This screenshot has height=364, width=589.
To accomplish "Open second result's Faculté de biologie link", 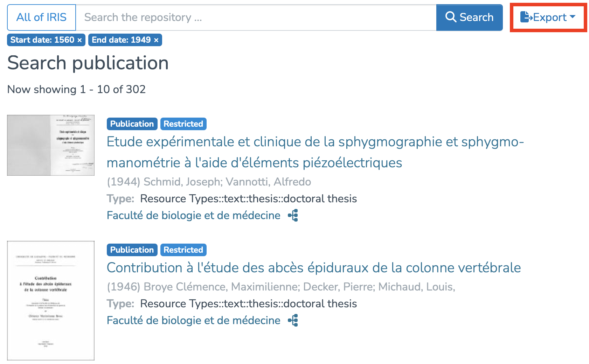I will (193, 321).
